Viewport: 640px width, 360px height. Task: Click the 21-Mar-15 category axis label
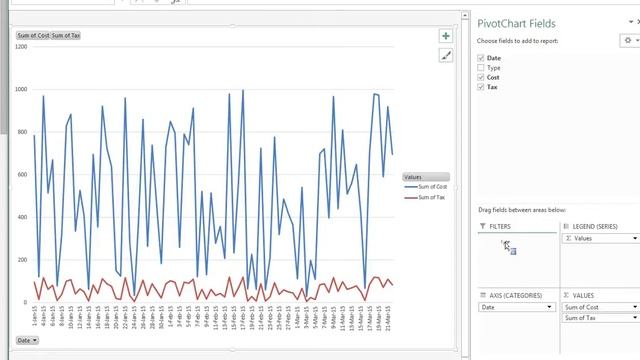(388, 318)
